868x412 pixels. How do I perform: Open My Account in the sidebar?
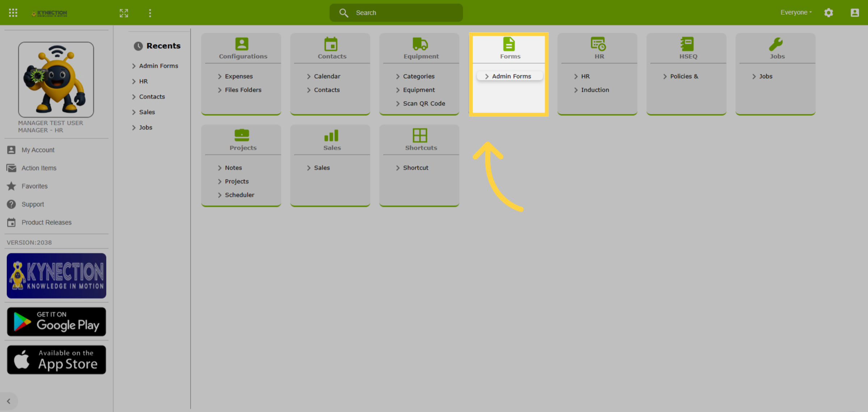pos(38,150)
